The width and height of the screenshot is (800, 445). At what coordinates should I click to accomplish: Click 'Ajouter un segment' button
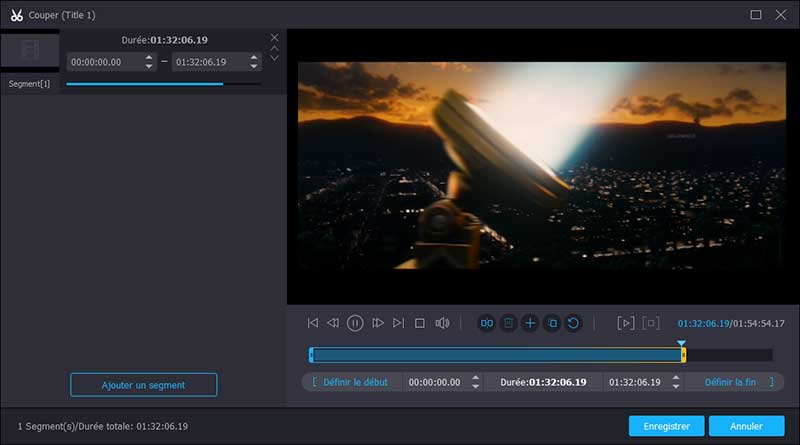point(143,385)
